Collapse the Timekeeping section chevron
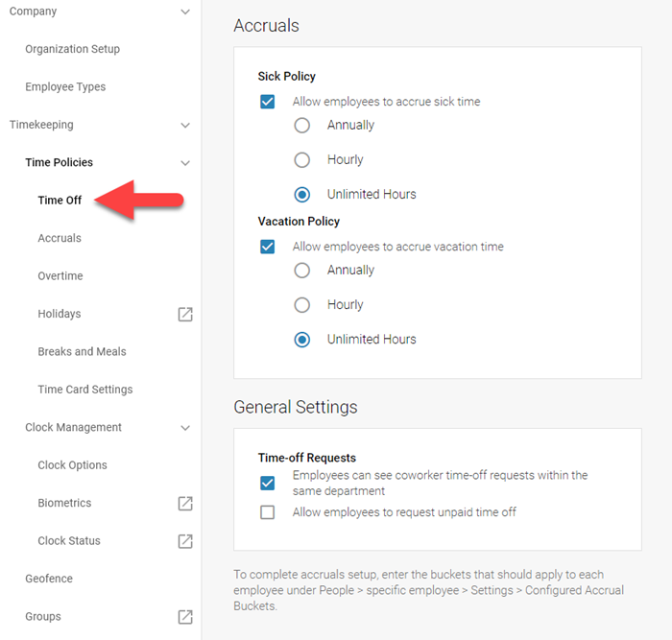This screenshot has width=672, height=640. (185, 125)
